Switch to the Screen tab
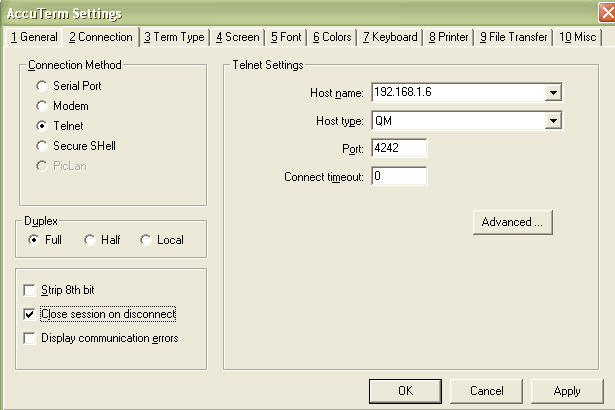The width and height of the screenshot is (615, 410). [238, 37]
